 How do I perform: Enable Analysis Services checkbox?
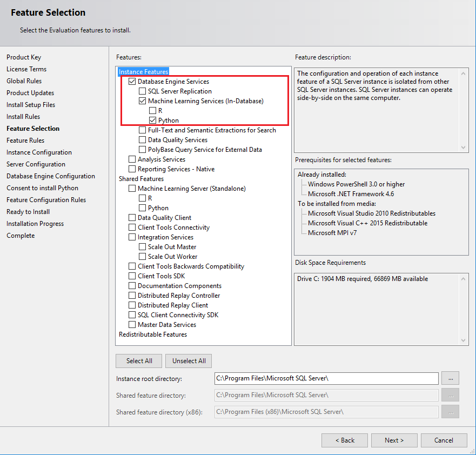[x=132, y=159]
